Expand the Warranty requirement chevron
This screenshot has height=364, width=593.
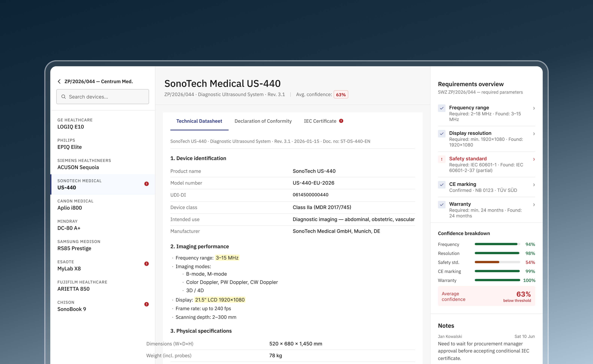[x=534, y=205]
